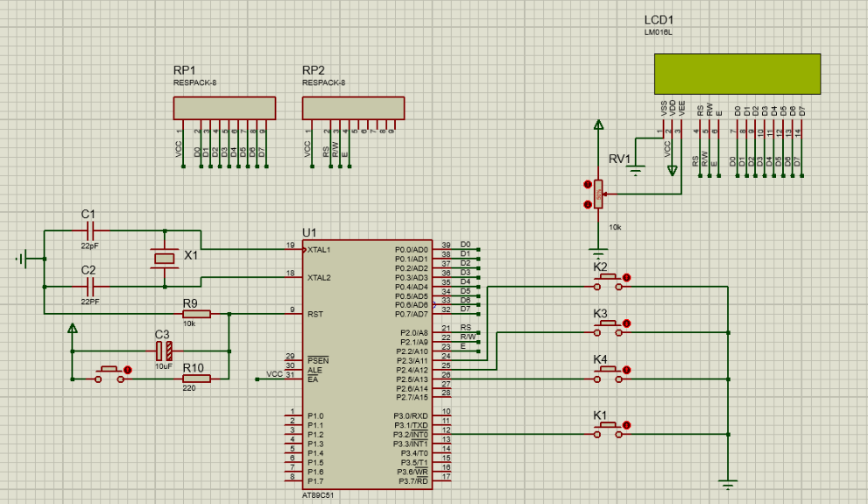Toggle the reset push-button's red actuator dot

coord(128,370)
